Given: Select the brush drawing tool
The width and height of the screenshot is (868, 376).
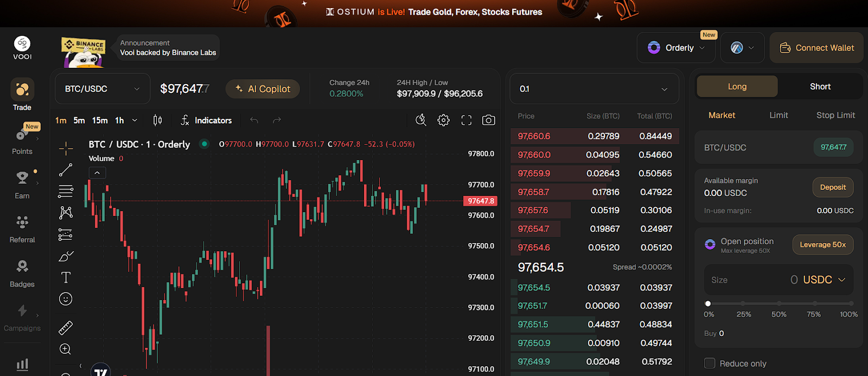Looking at the screenshot, I should 66,256.
